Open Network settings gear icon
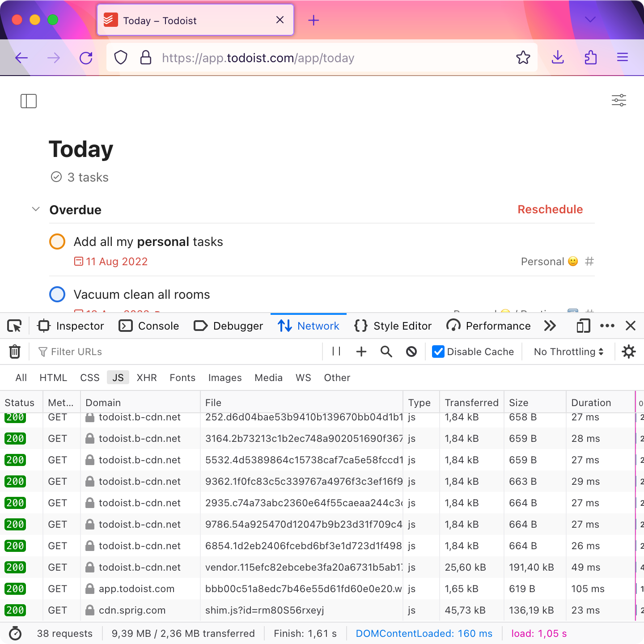This screenshot has width=644, height=644. pyautogui.click(x=629, y=352)
